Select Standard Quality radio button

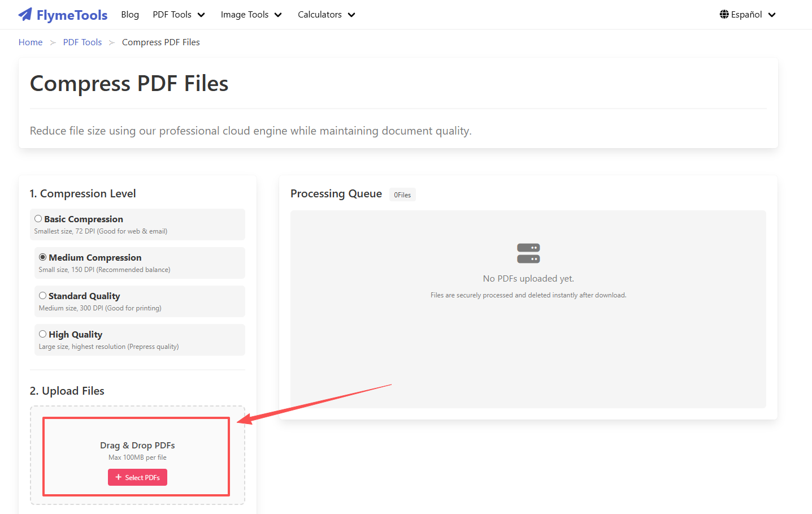pyautogui.click(x=42, y=296)
